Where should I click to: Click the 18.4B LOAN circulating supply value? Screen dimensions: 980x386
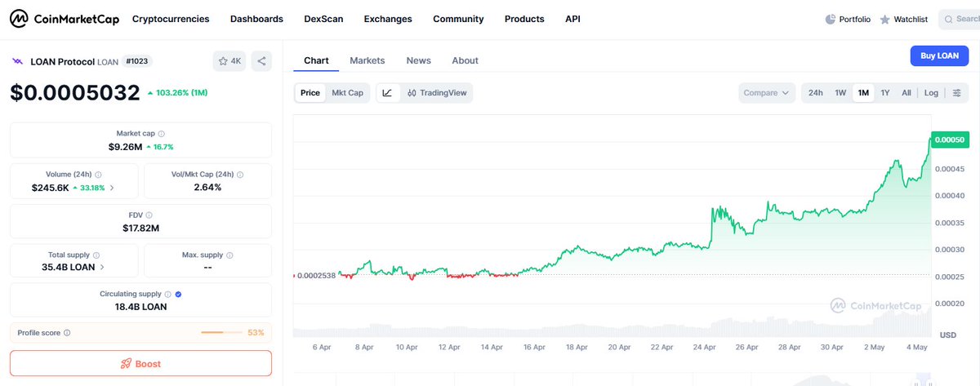click(x=140, y=307)
